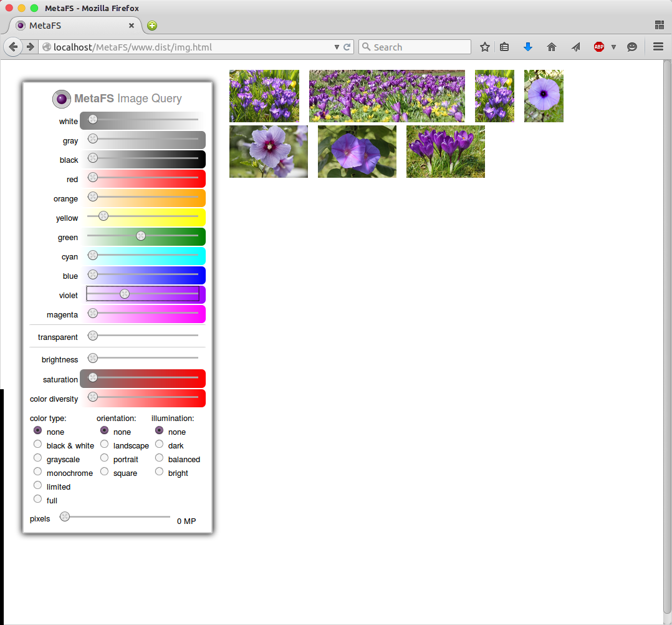Viewport: 672px width, 625px height.
Task: Click the gray slider handle
Action: coord(92,138)
